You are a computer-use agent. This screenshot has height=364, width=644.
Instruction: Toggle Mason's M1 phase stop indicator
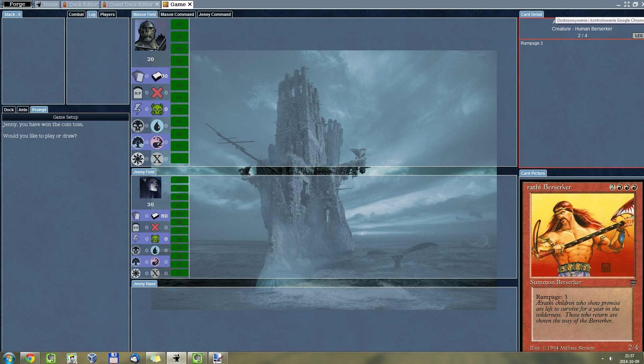coord(179,49)
